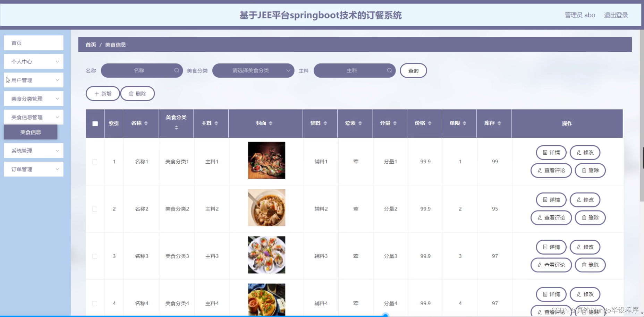Screen dimensions: 644x317
Task: Open the 订单管理 sidebar menu
Action: pos(33,169)
